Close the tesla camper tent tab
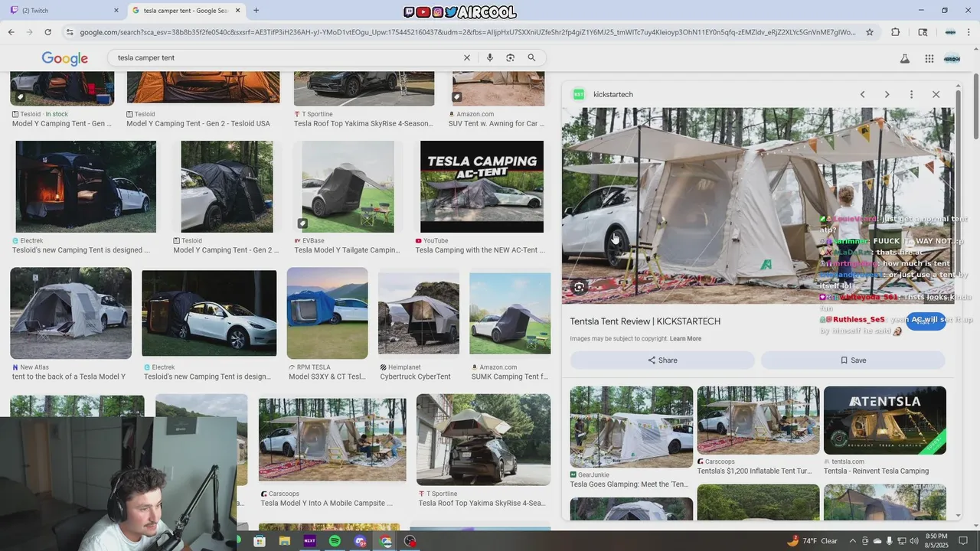980x551 pixels. 238,11
